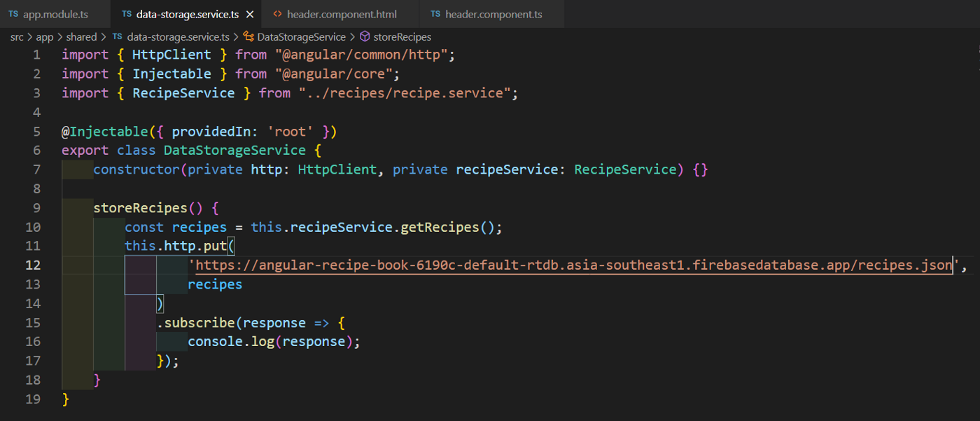Click 'RecipeService' in the line 3 import

tap(183, 93)
